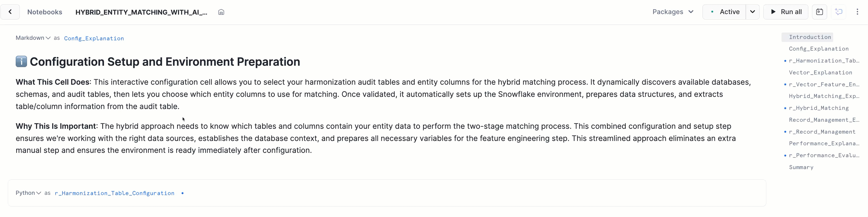Open the calendar schedule icon
The image size is (868, 217).
click(820, 12)
